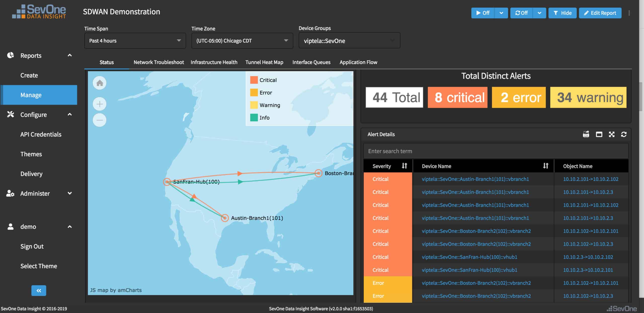Open first Austin-Branch1 vbranch1 device link

point(475,179)
